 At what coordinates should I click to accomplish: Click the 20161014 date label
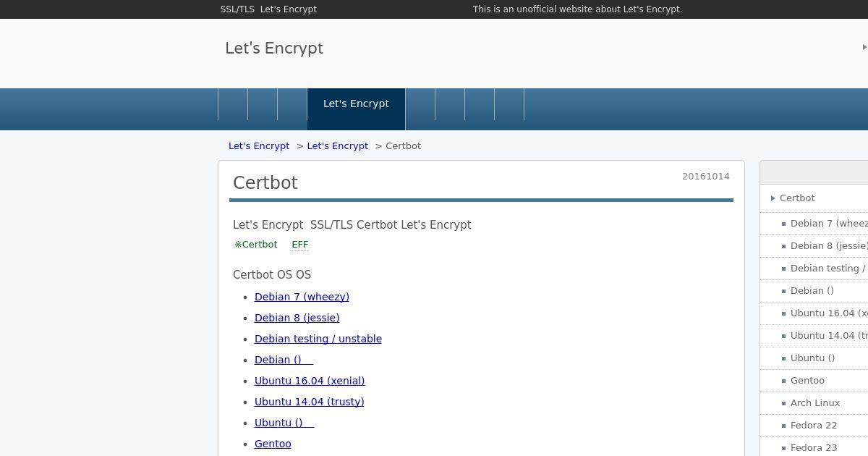pos(706,177)
